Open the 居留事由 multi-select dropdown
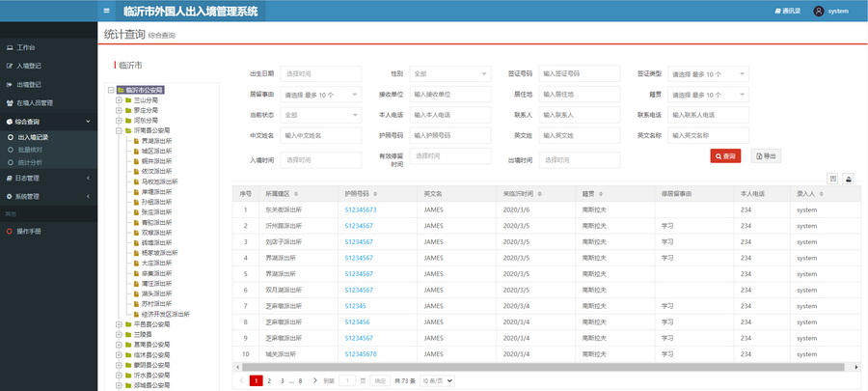Viewport: 868px width, 391px height. click(x=320, y=95)
